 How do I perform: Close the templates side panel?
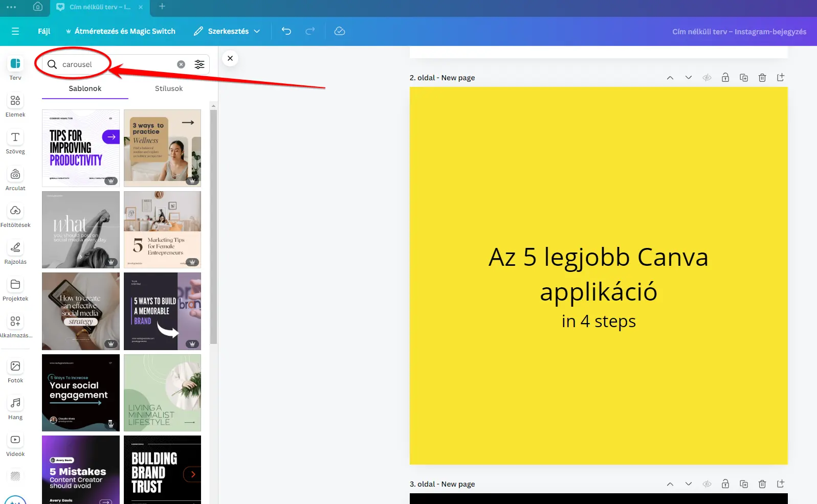pos(230,58)
